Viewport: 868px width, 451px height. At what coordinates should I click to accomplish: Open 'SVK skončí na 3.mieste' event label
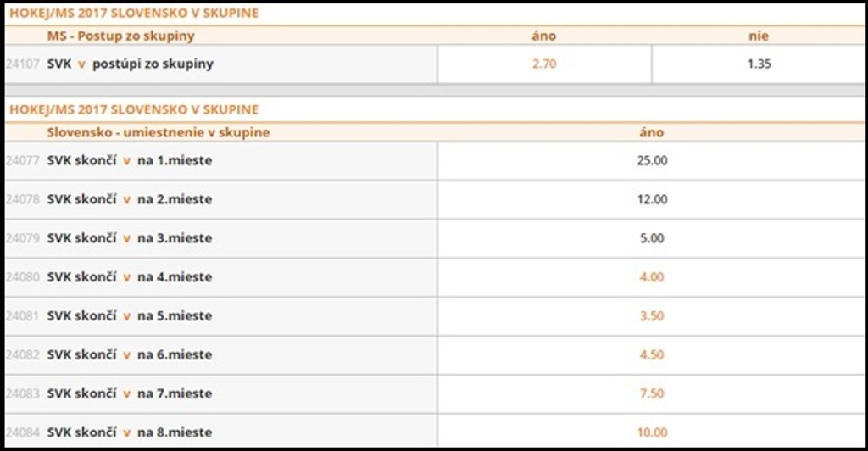[129, 238]
